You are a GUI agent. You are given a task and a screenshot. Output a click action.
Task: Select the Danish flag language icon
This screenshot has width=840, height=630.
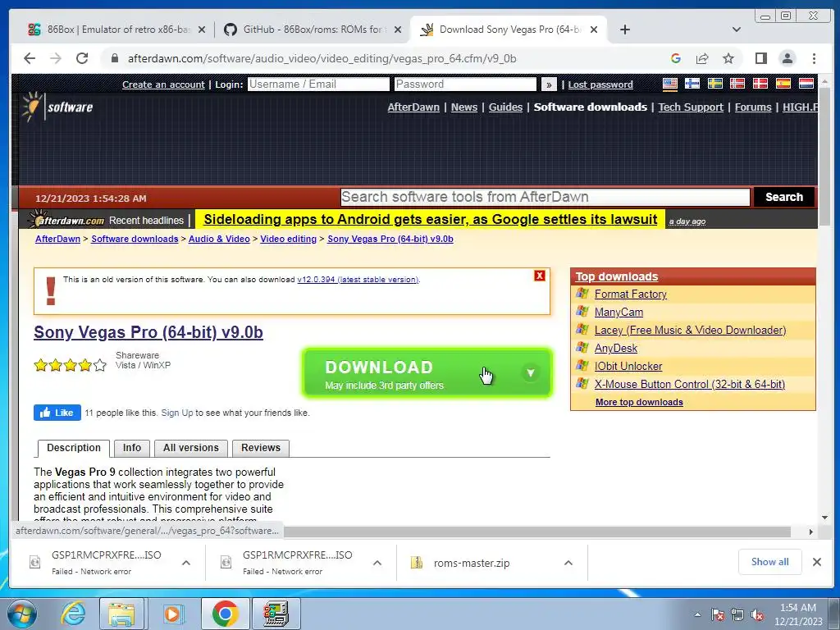pos(760,84)
